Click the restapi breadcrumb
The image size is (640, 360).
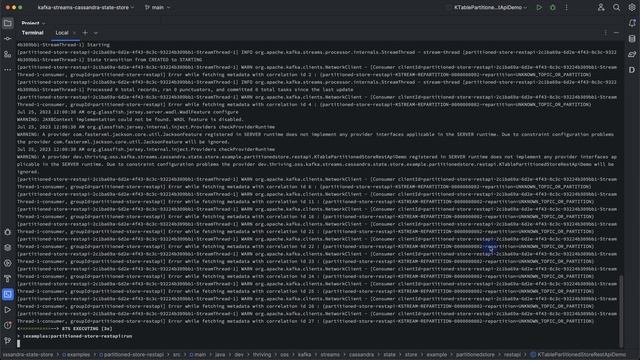coord(512,355)
